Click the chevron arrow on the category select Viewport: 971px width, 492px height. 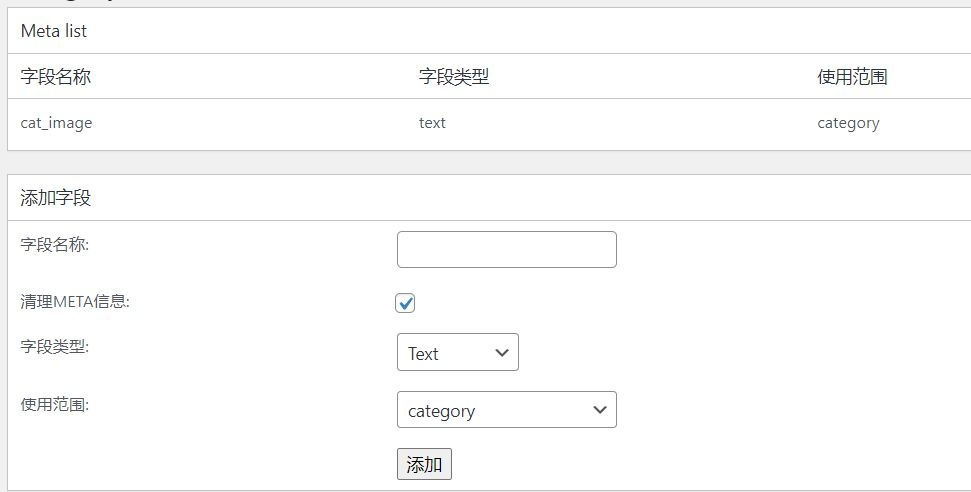(600, 410)
